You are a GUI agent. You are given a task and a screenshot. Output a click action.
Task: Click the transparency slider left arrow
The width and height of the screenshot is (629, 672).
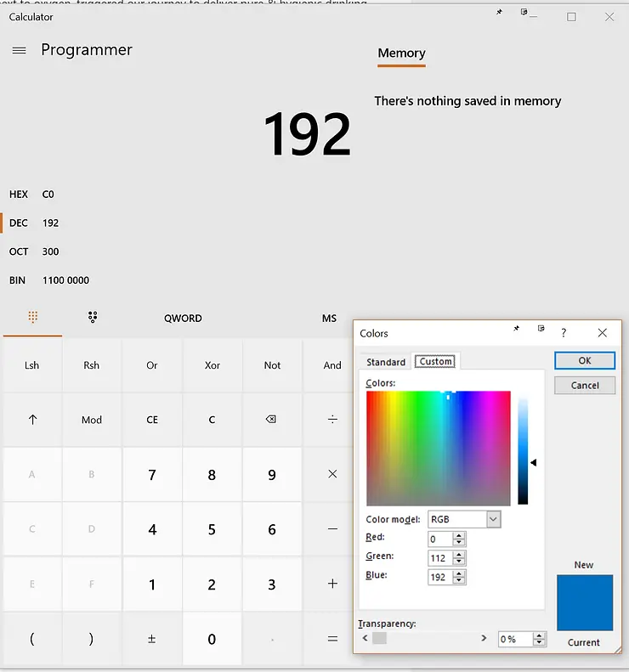tap(365, 638)
